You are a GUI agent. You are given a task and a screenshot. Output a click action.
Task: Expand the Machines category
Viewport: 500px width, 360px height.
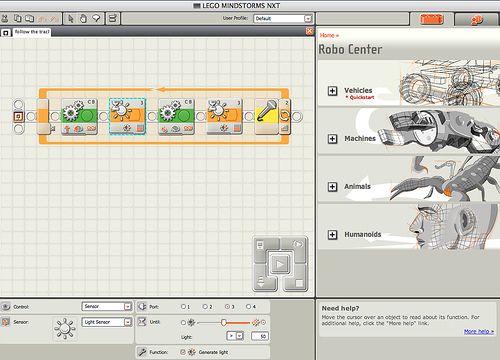332,139
